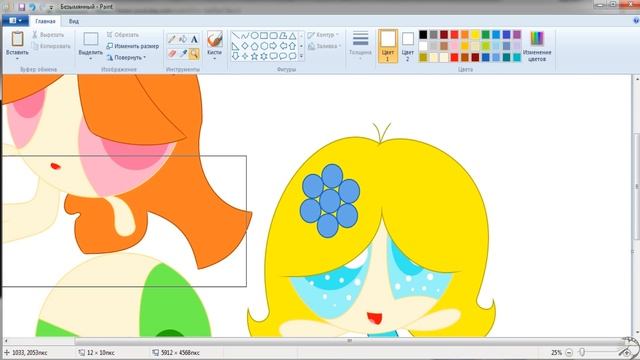This screenshot has height=360, width=640.
Task: Open the Толщина line thickness dropdown
Action: (360, 46)
